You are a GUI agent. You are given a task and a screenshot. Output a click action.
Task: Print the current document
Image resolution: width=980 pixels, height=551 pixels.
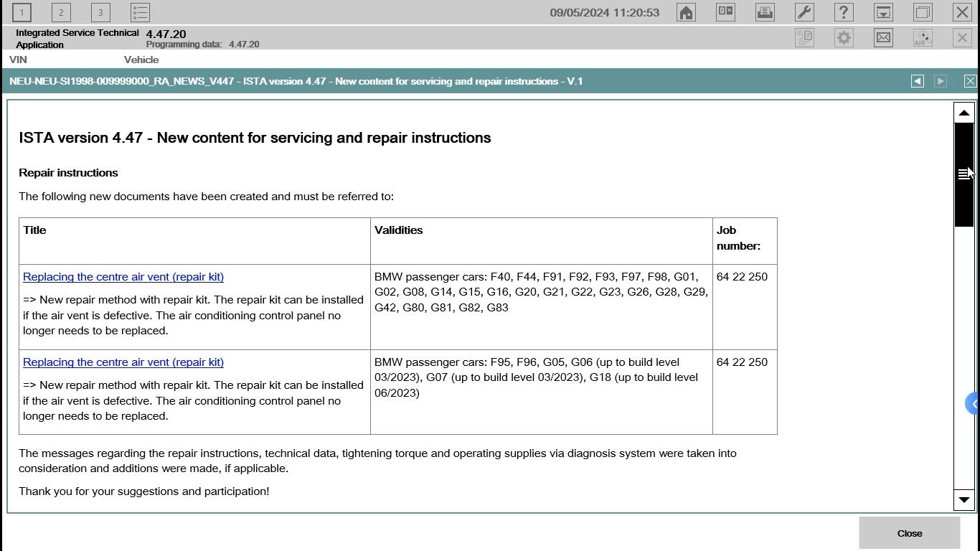pyautogui.click(x=765, y=12)
